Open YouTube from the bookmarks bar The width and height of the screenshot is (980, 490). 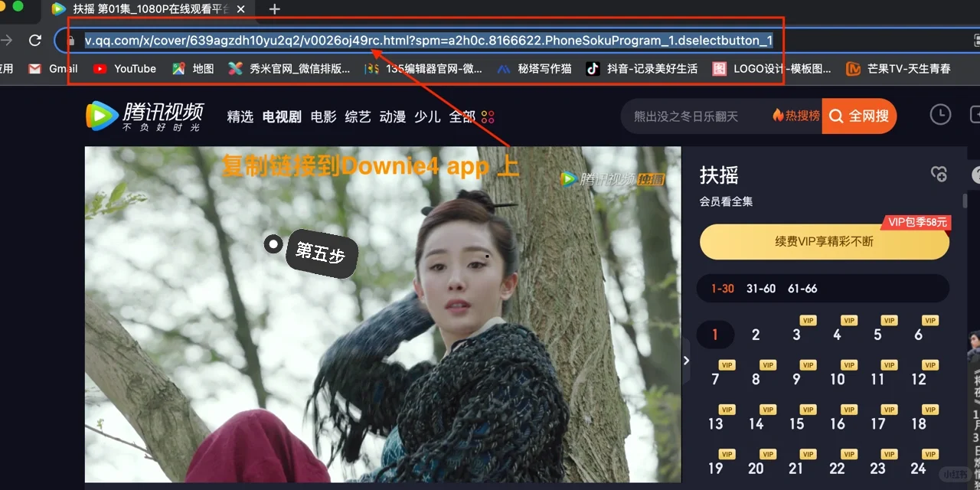pyautogui.click(x=125, y=68)
